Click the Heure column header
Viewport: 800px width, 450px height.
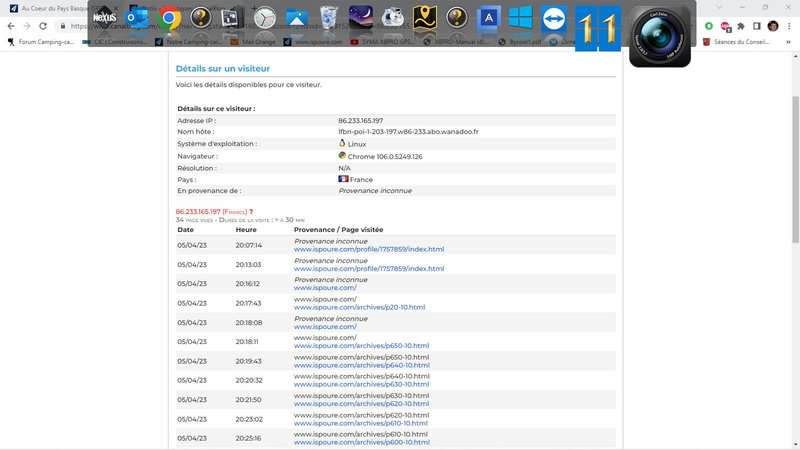point(246,230)
